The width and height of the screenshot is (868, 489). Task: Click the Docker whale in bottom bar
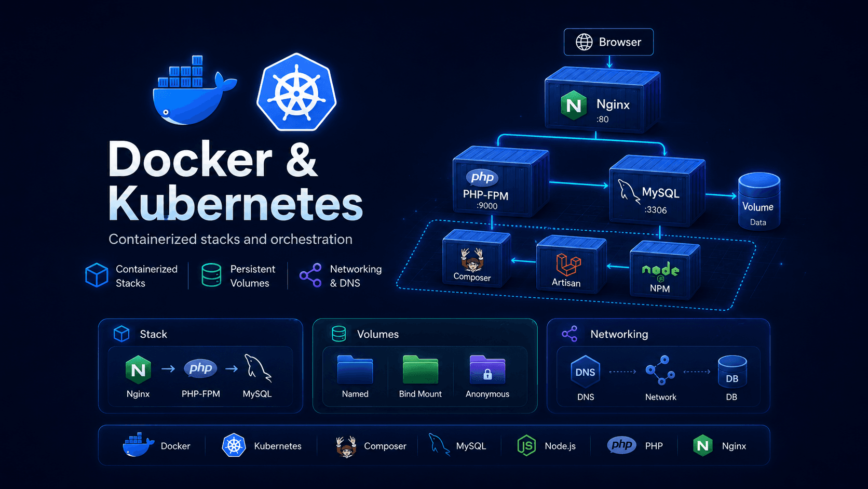[x=138, y=445]
